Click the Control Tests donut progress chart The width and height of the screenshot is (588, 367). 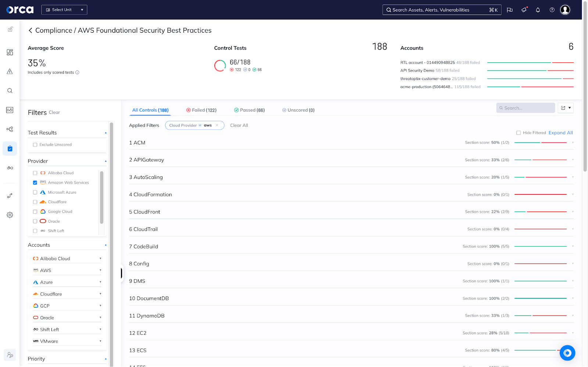(x=220, y=65)
